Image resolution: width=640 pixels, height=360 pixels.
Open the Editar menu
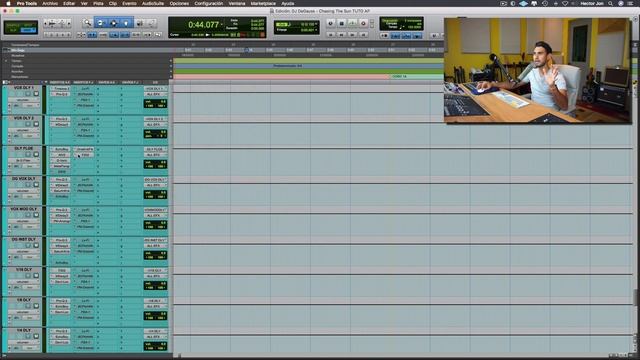coord(69,3)
